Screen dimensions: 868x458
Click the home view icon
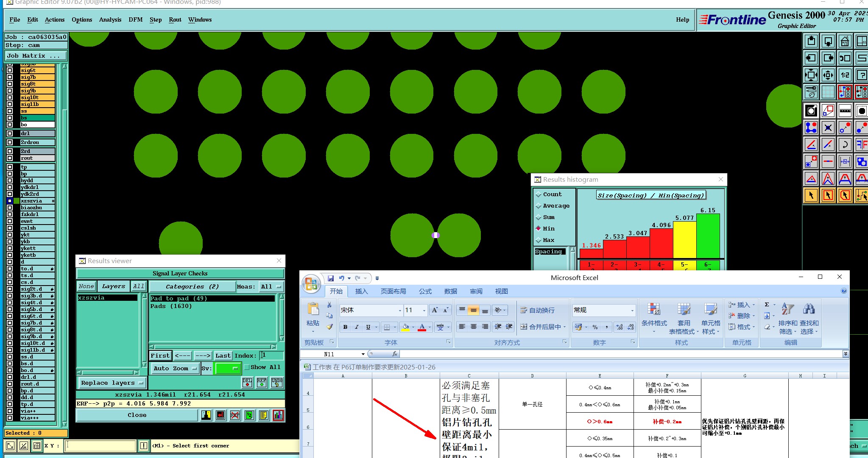[x=845, y=41]
